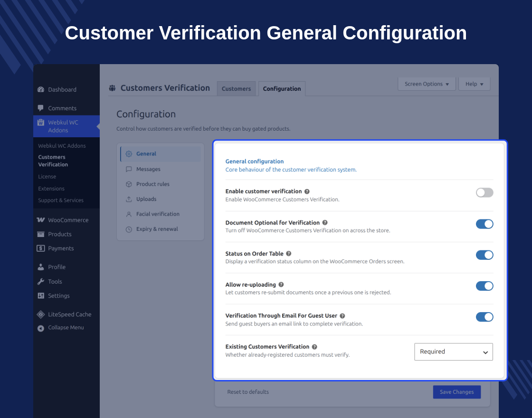Turn on Enable customer verification switch
This screenshot has width=532, height=418.
pyautogui.click(x=484, y=193)
